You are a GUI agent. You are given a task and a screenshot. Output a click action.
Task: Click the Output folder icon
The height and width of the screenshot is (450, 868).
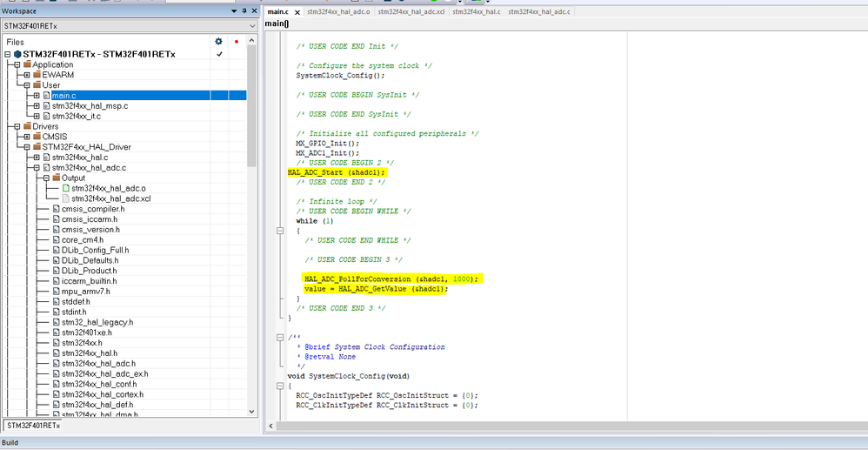(55, 178)
